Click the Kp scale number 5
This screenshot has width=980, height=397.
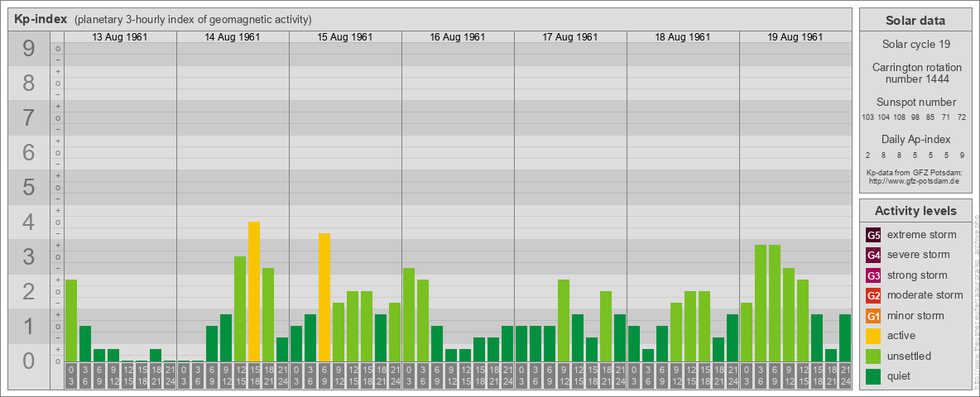tap(28, 187)
